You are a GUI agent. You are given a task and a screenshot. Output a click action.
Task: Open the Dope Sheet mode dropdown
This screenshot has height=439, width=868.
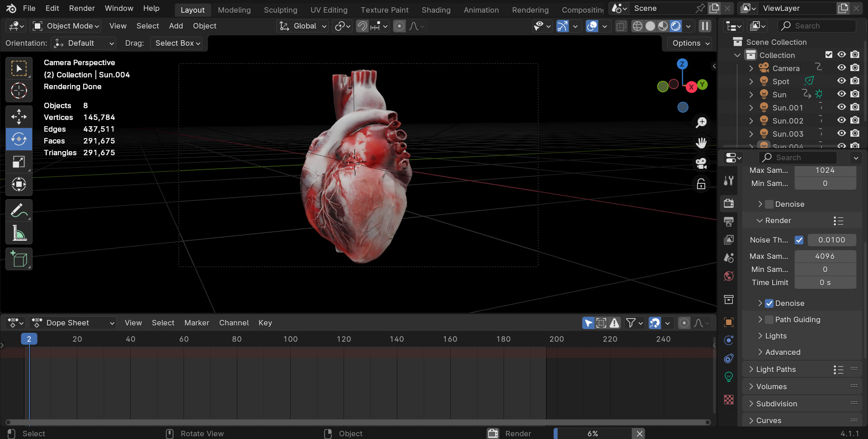tap(73, 323)
